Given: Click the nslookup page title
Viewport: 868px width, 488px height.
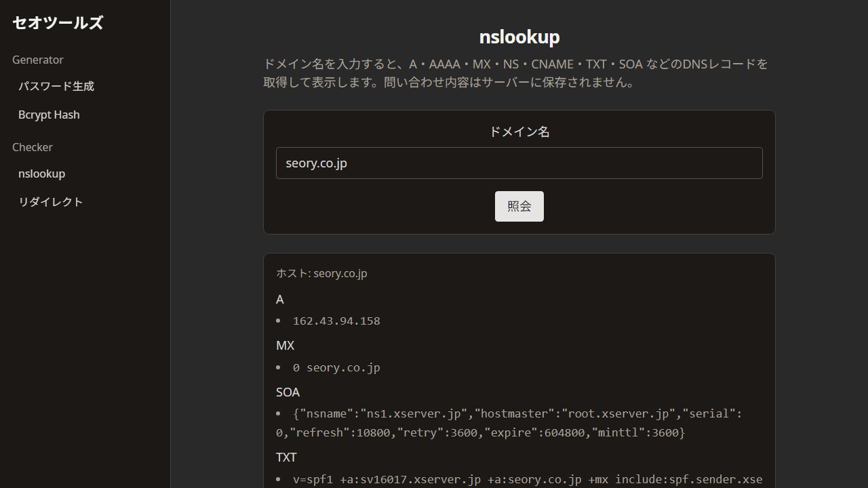Looking at the screenshot, I should pos(519,37).
